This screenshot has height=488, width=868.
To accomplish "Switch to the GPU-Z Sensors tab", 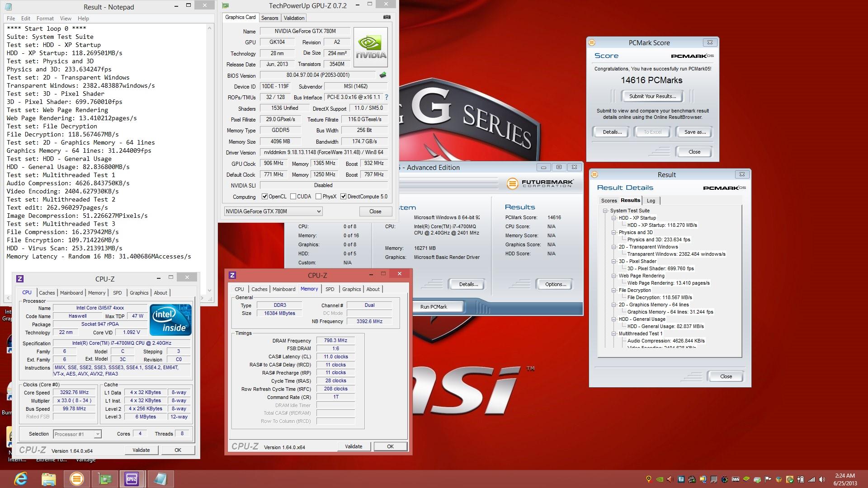I will (269, 18).
